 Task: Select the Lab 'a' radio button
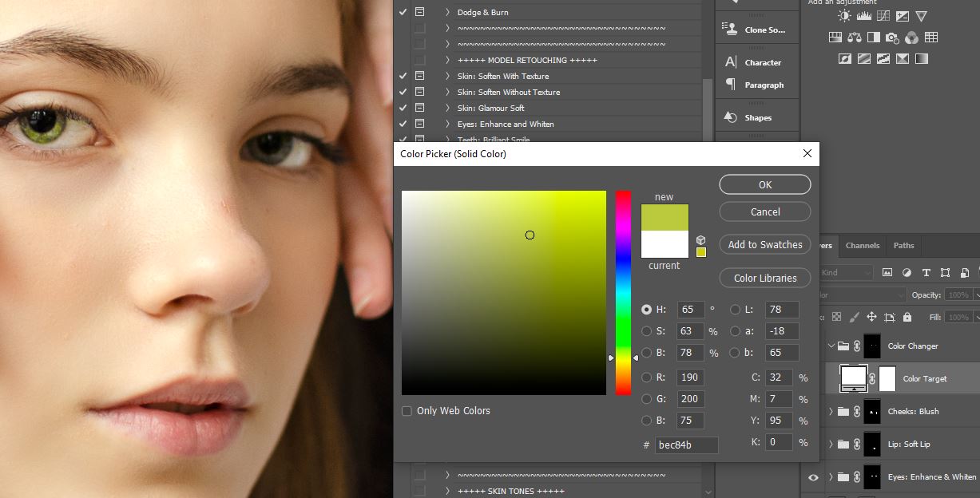pyautogui.click(x=735, y=331)
